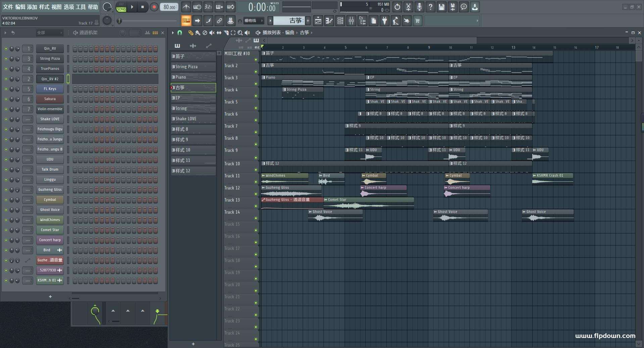
Task: Click the main pitch knob
Action: click(x=107, y=21)
